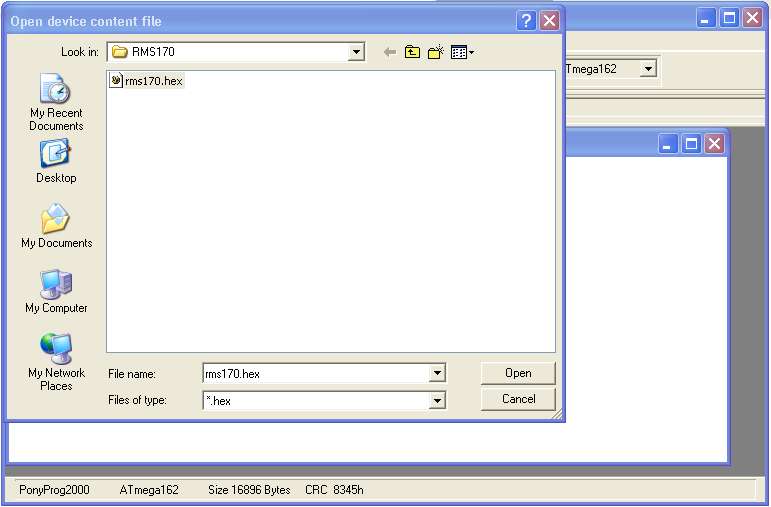Image resolution: width=771 pixels, height=507 pixels.
Task: Jump to Desktop in places bar
Action: click(56, 162)
